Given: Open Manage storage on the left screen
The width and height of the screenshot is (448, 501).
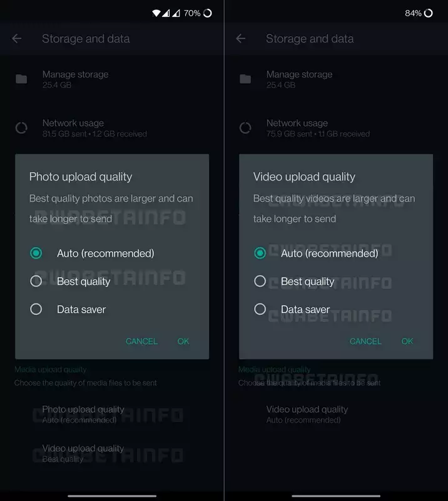Looking at the screenshot, I should click(75, 79).
